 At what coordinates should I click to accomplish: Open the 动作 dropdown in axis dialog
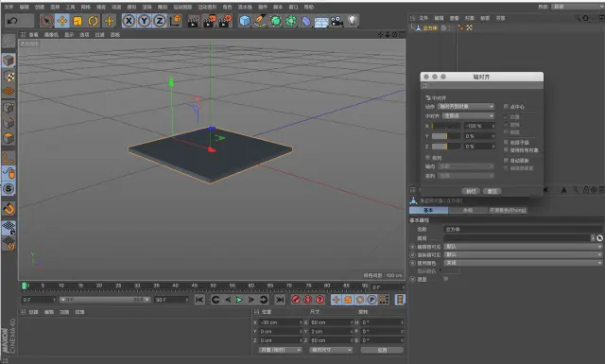[466, 107]
